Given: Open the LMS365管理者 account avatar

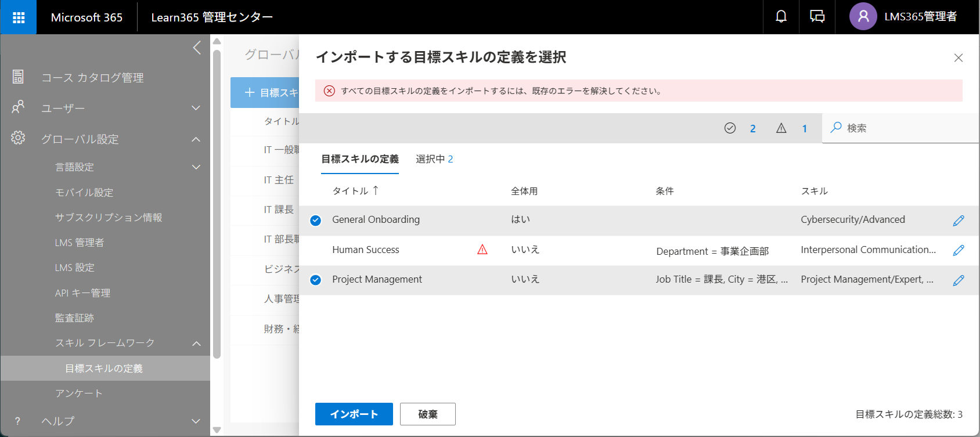Looking at the screenshot, I should coord(863,17).
